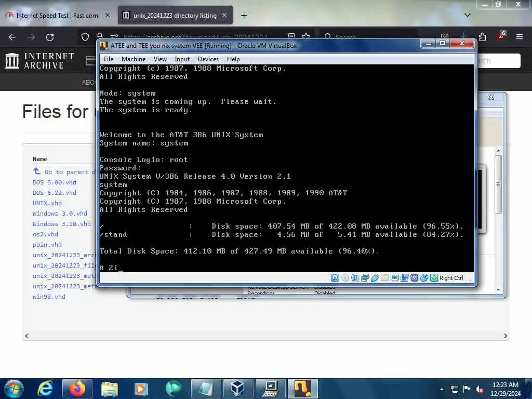Screen dimensions: 532x399
Task: Reload the page in Firefox
Action: pos(50,37)
